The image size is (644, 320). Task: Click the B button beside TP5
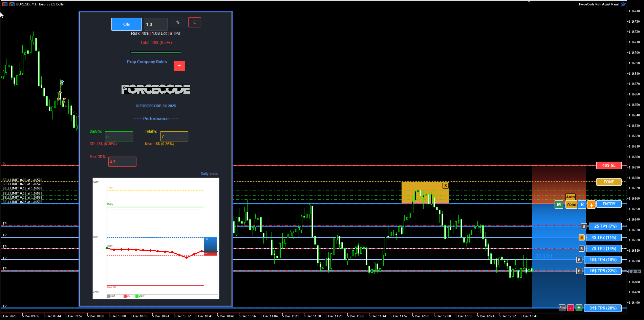[x=579, y=271]
